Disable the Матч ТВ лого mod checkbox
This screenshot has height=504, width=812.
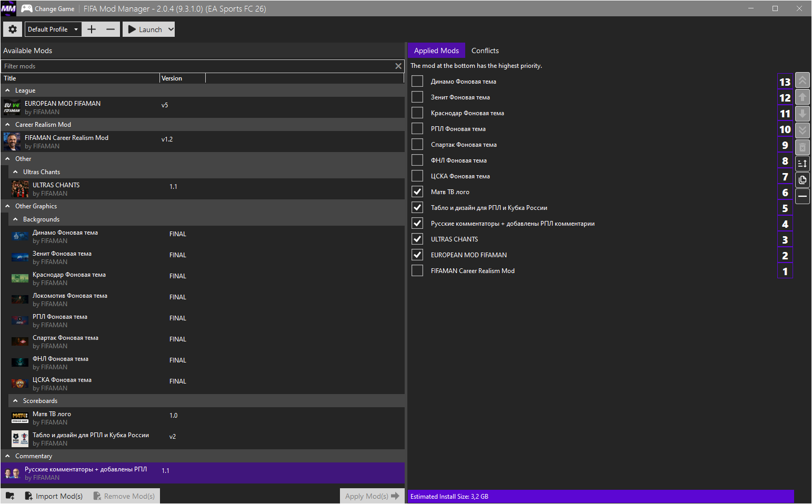coord(417,192)
